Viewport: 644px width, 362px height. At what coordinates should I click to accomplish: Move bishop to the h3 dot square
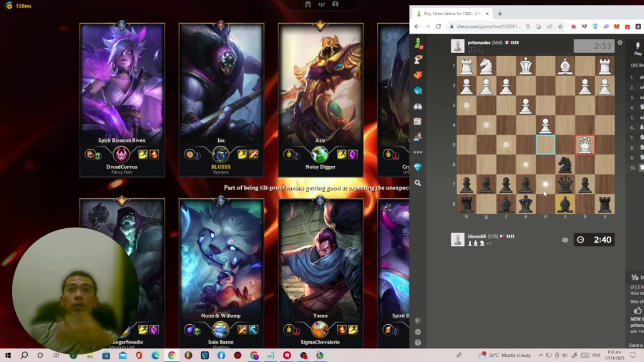coord(466,106)
